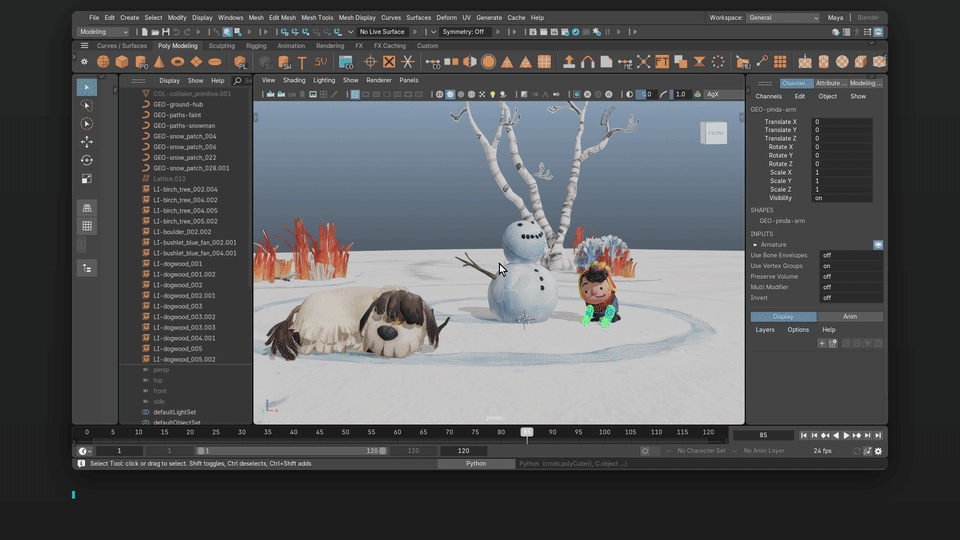Switch to the Anim layer tab

coord(850,317)
